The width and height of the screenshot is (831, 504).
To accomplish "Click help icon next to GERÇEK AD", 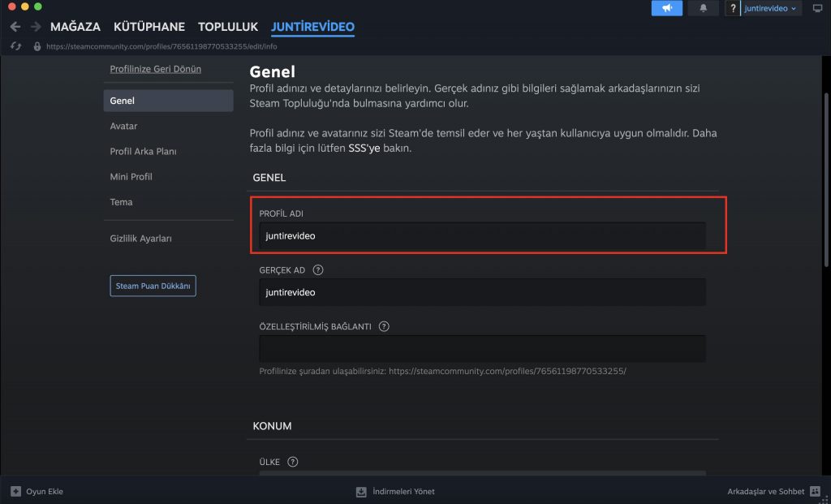I will [318, 269].
